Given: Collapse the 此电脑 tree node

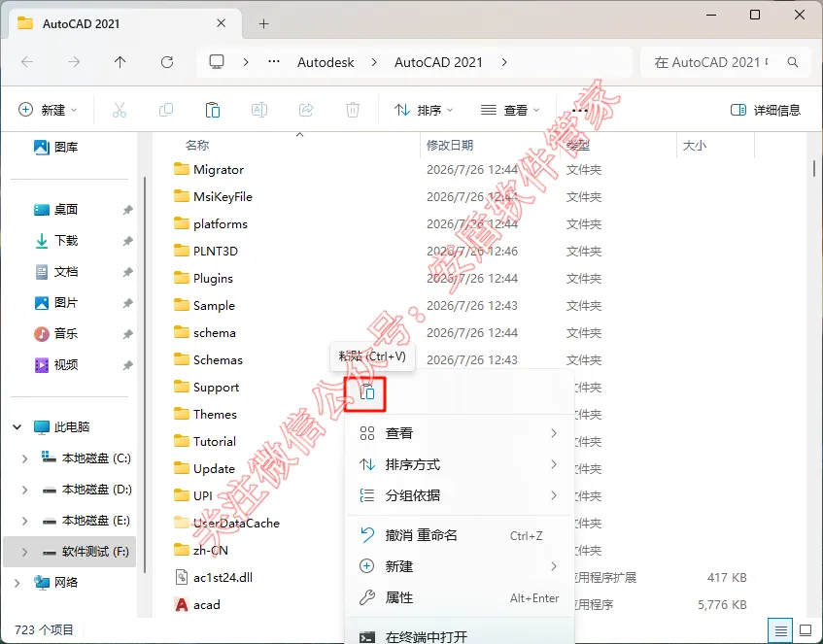Looking at the screenshot, I should (x=17, y=426).
